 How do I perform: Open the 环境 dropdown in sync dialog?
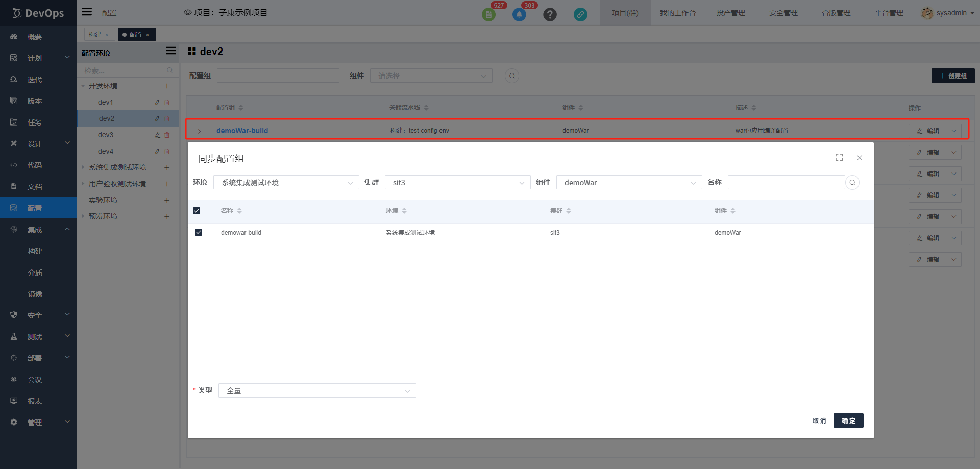click(x=286, y=183)
